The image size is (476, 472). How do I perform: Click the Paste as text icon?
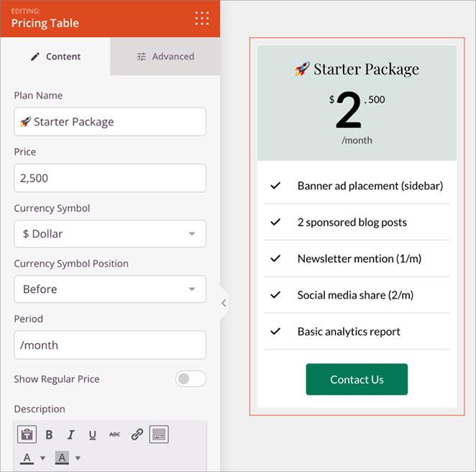point(27,435)
